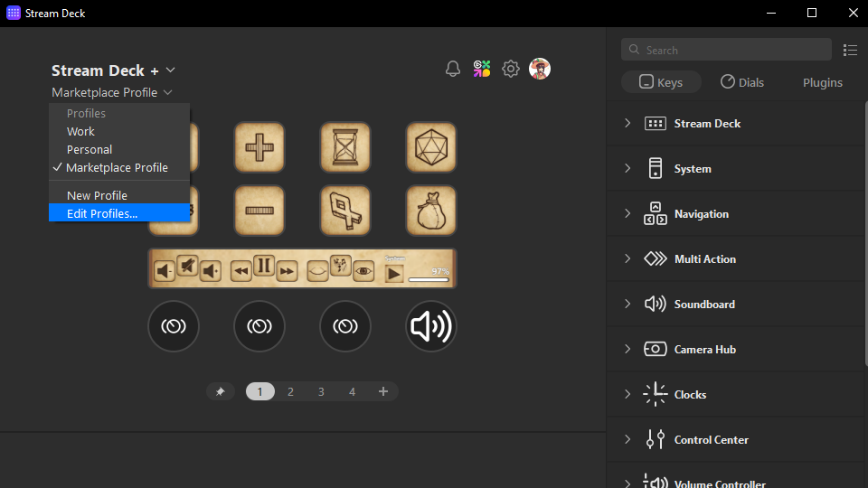
Task: Click the hourglass key icon
Action: [x=345, y=146]
